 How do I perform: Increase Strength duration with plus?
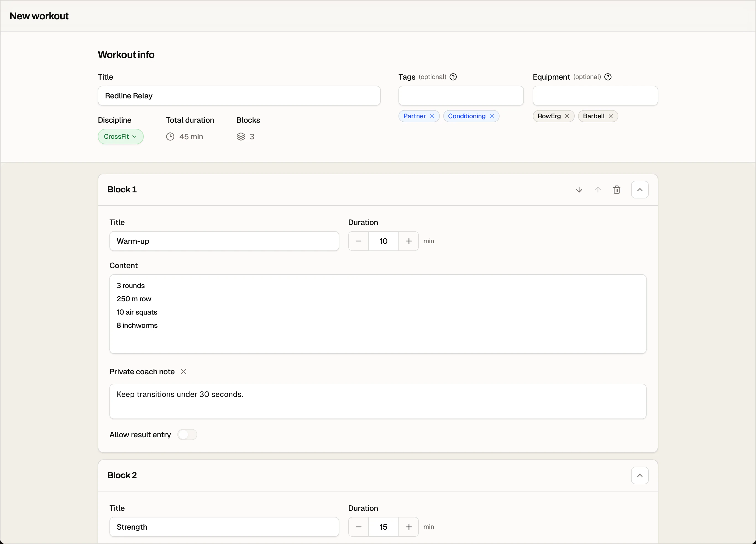click(409, 527)
